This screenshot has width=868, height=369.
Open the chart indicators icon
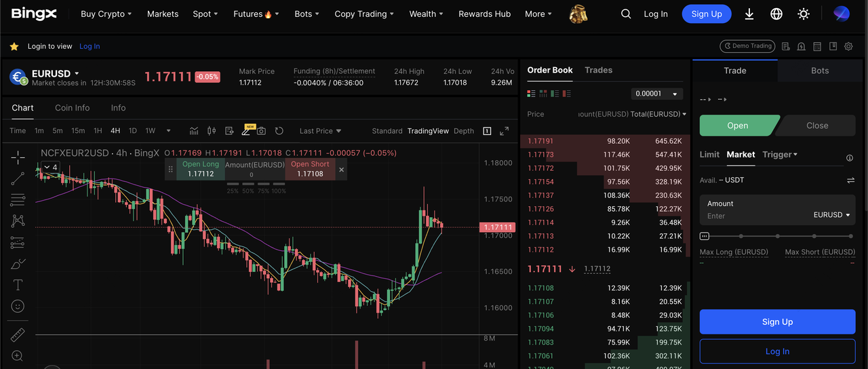click(x=194, y=131)
